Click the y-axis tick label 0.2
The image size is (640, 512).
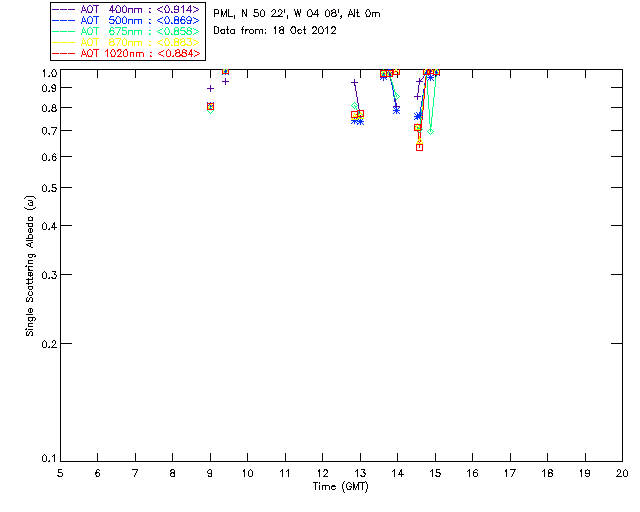[49, 344]
